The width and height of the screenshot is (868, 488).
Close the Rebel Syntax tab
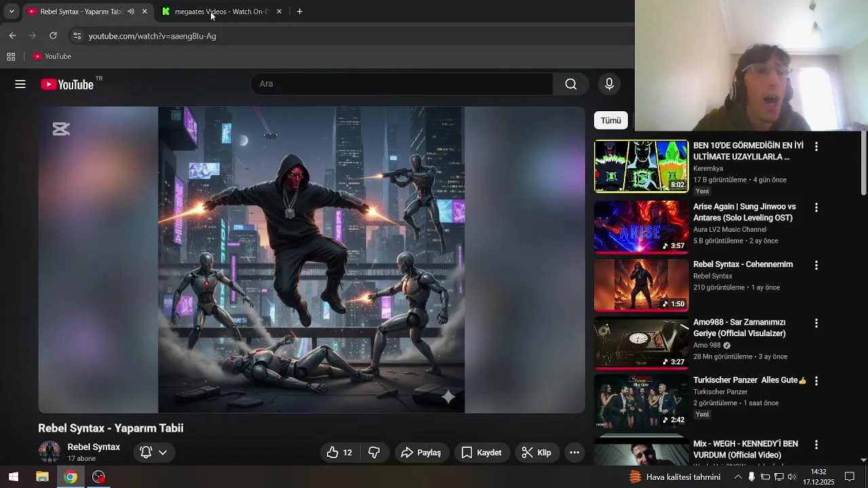144,12
